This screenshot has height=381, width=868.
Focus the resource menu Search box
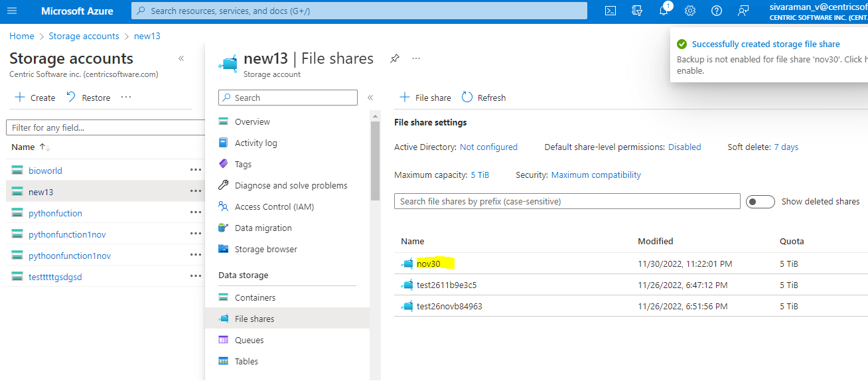288,98
